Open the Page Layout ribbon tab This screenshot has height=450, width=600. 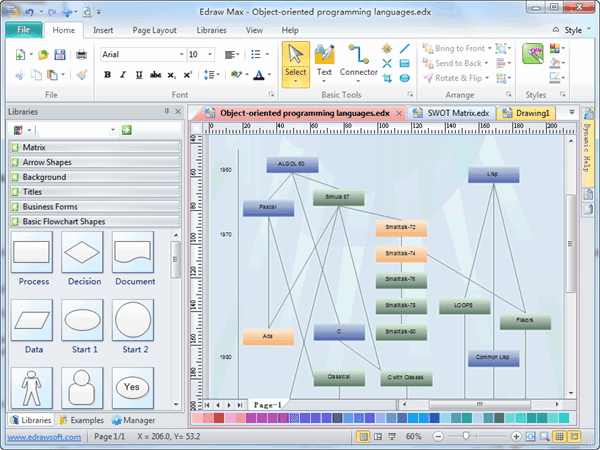(x=154, y=30)
